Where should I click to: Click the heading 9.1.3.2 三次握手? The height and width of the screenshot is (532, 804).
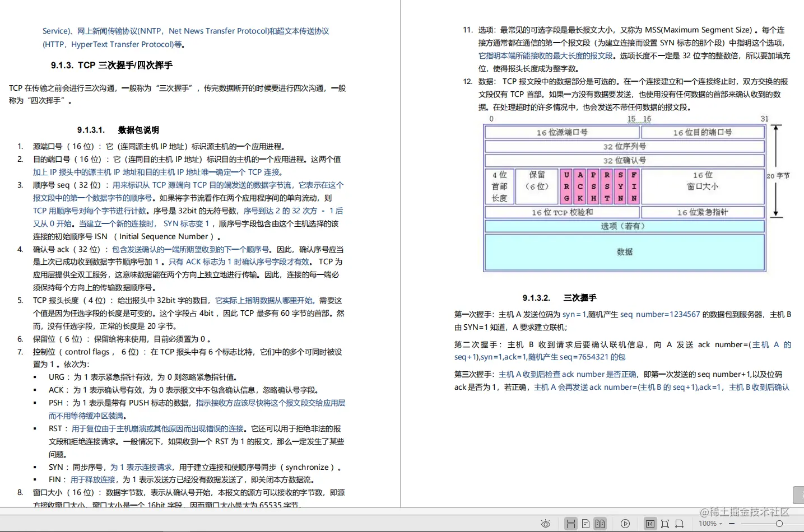(x=560, y=297)
